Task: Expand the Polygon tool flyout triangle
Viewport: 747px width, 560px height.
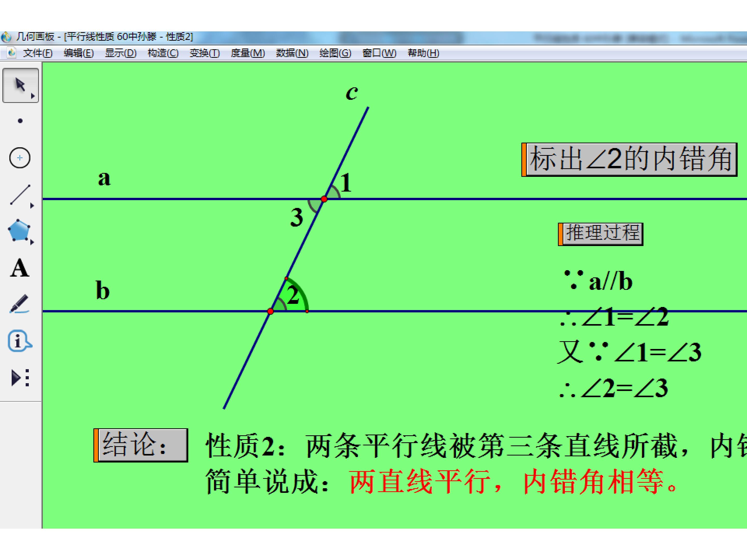Action: [32, 242]
